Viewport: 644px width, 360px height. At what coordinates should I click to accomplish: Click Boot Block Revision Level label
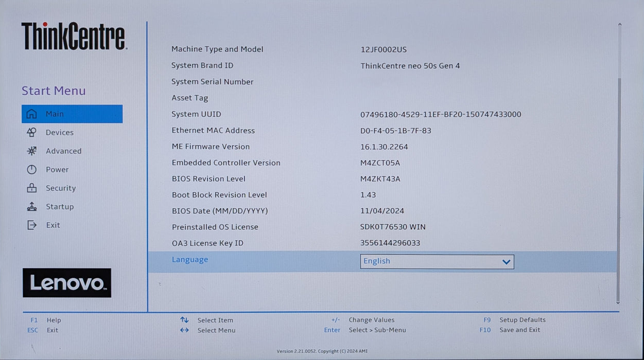tap(219, 195)
